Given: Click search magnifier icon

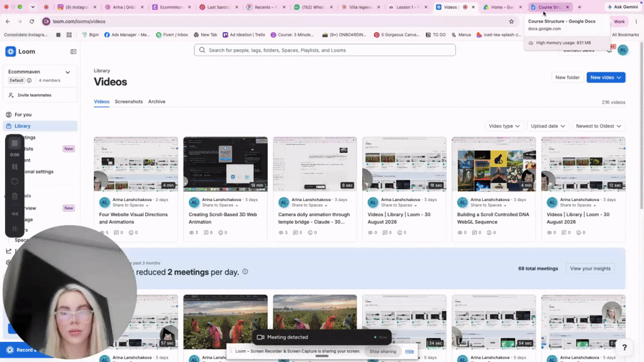Looking at the screenshot, I should 202,50.
